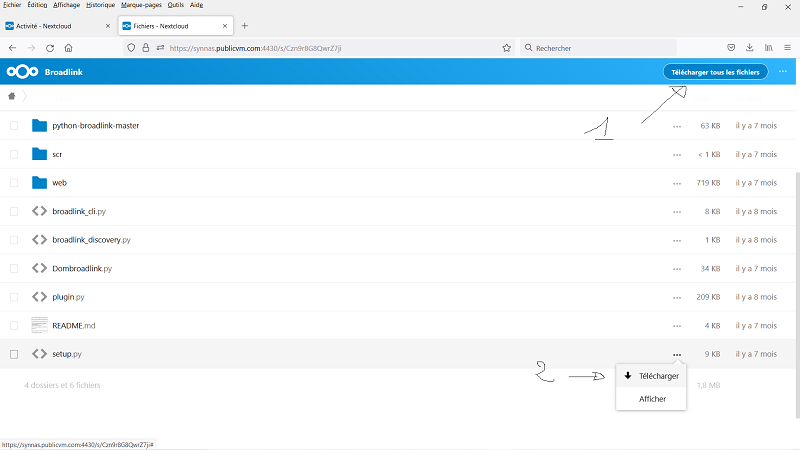Open the header three-dot menu
The width and height of the screenshot is (800, 450).
click(x=783, y=71)
